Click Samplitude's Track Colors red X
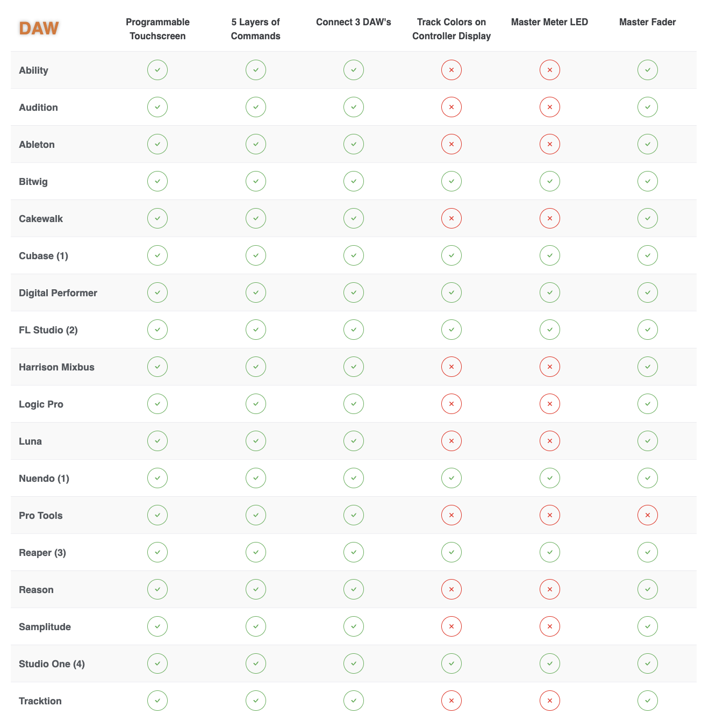The width and height of the screenshot is (702, 728). pos(452,626)
